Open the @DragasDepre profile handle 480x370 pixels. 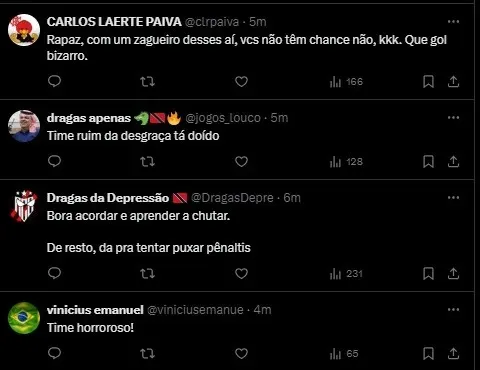click(x=232, y=198)
